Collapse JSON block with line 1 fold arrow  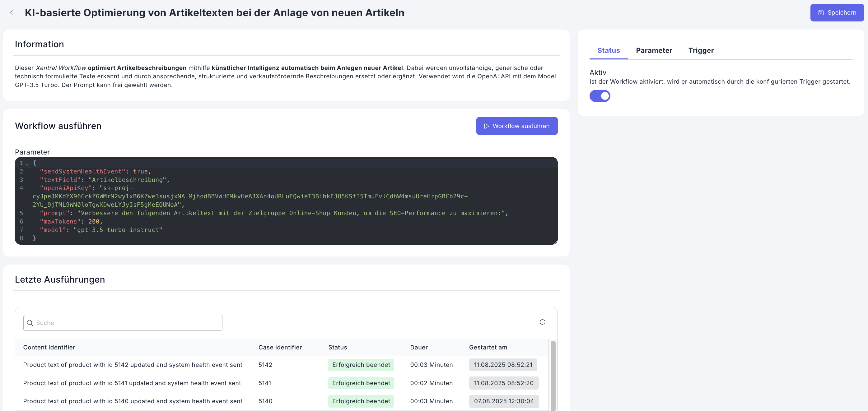(x=27, y=164)
